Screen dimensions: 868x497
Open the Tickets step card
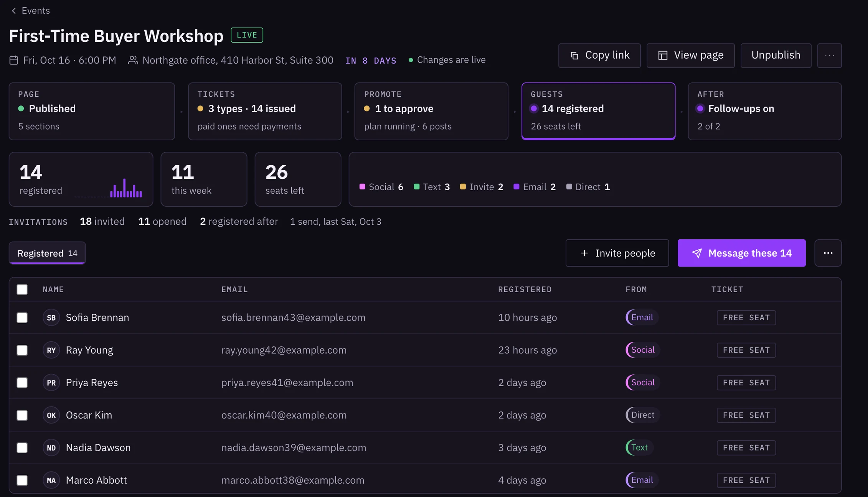[265, 111]
